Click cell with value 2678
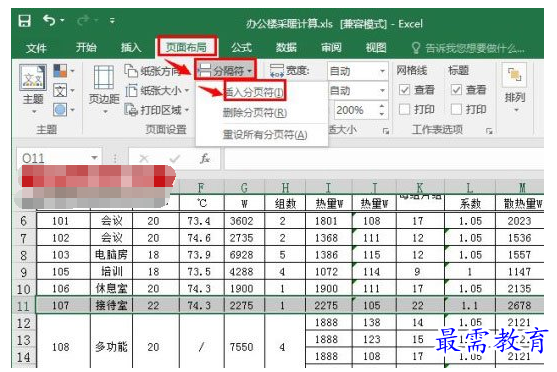Screen dimensions: 557x372 pos(519,306)
